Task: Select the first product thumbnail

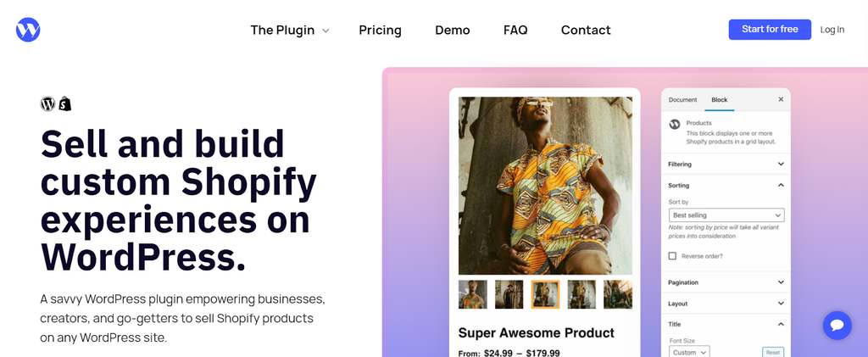Action: 473,294
